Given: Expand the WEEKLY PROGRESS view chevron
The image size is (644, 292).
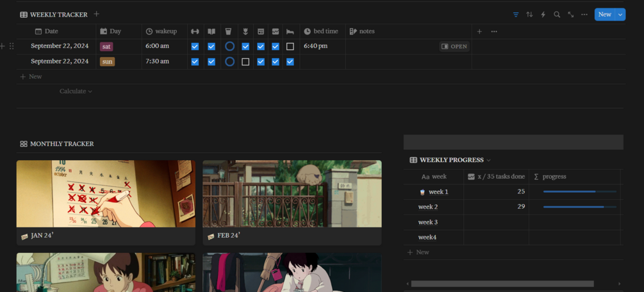Looking at the screenshot, I should pyautogui.click(x=488, y=160).
